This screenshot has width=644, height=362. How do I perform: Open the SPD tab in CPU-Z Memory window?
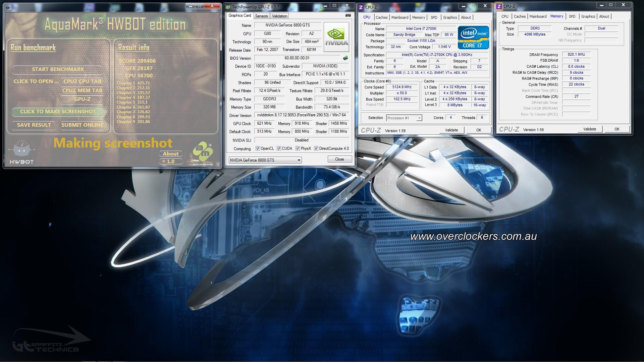tap(572, 16)
